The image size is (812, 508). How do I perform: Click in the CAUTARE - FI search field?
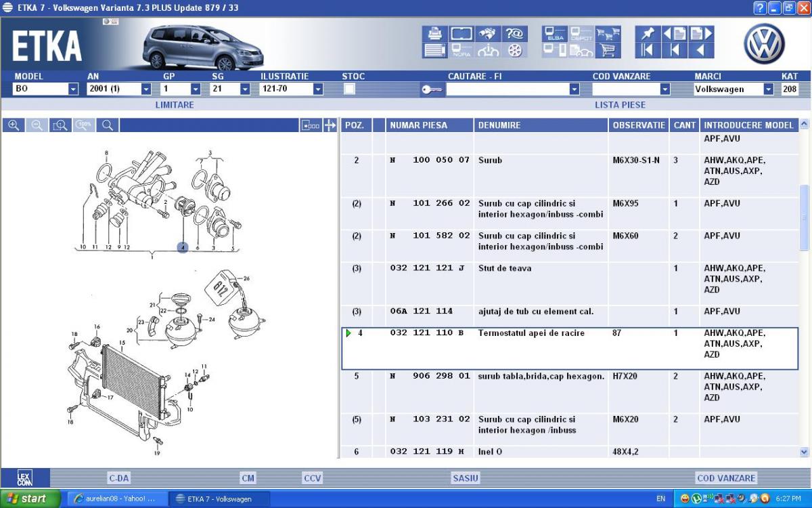click(x=507, y=89)
